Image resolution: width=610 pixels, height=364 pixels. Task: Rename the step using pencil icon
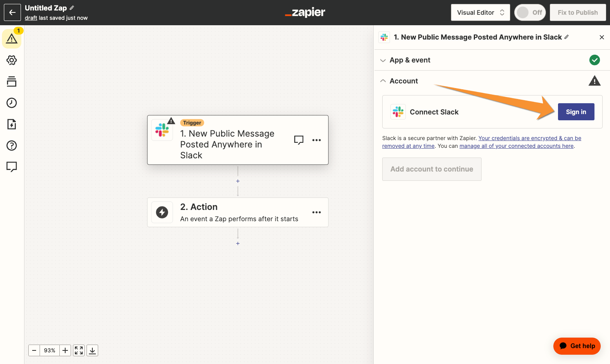pos(567,37)
